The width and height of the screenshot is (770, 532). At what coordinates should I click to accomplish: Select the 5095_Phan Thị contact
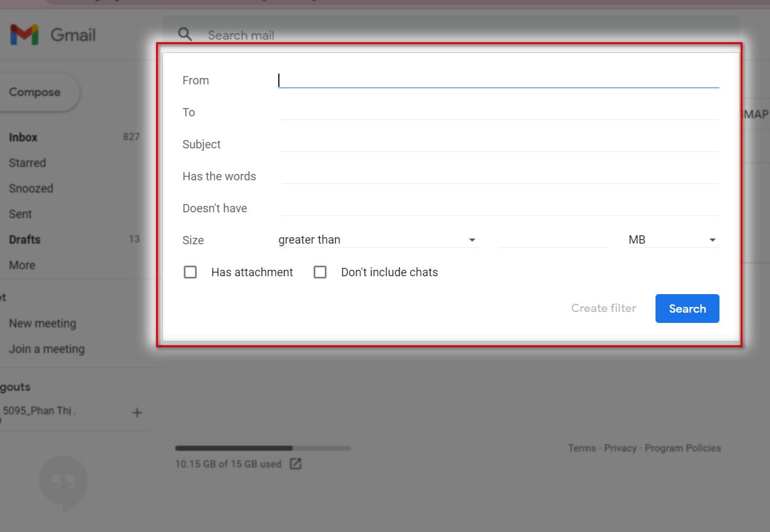[39, 411]
